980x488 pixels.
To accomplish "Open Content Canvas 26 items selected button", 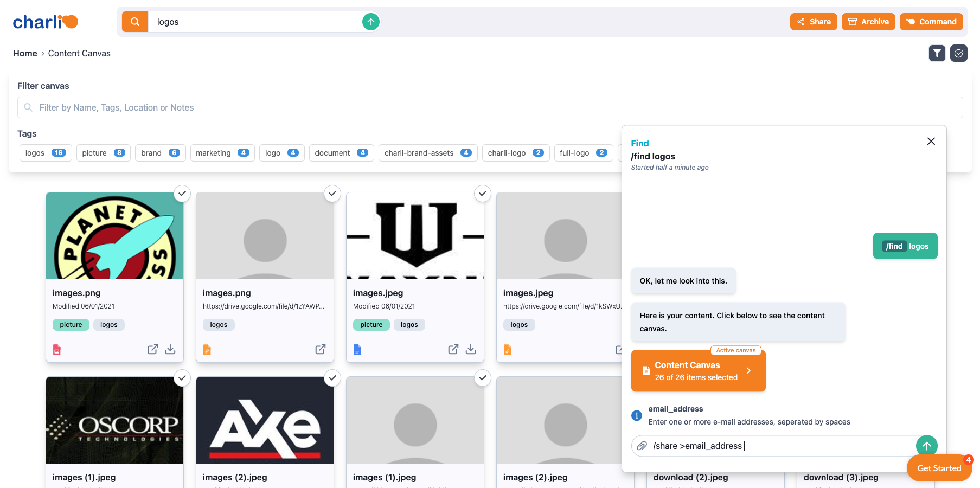I will pos(699,371).
